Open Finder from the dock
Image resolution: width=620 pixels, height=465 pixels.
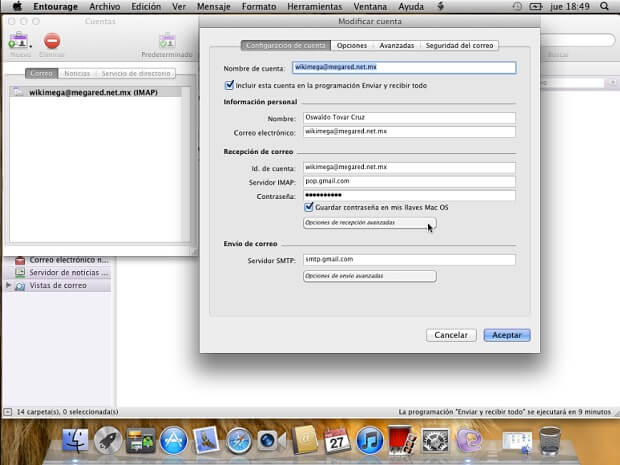(75, 440)
